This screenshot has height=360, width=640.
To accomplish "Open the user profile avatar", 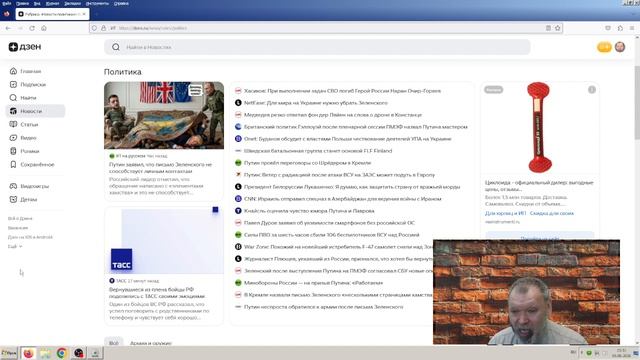I will (x=620, y=47).
